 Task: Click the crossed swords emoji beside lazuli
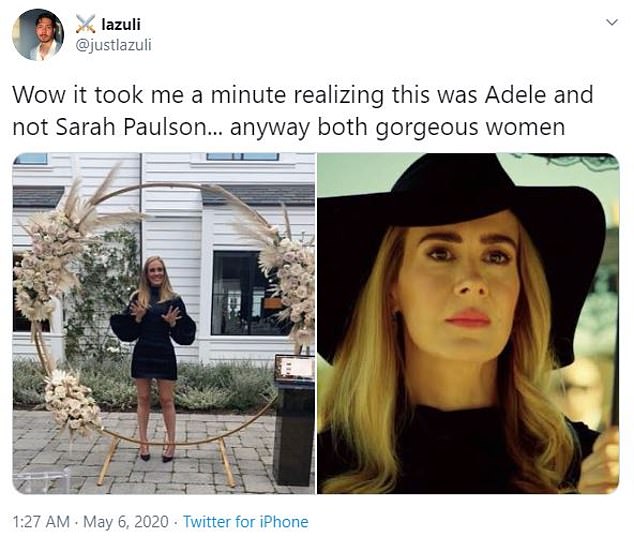pos(86,24)
